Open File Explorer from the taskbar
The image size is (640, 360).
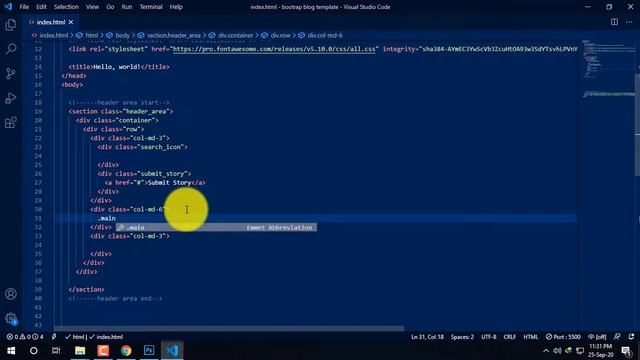coord(80,351)
